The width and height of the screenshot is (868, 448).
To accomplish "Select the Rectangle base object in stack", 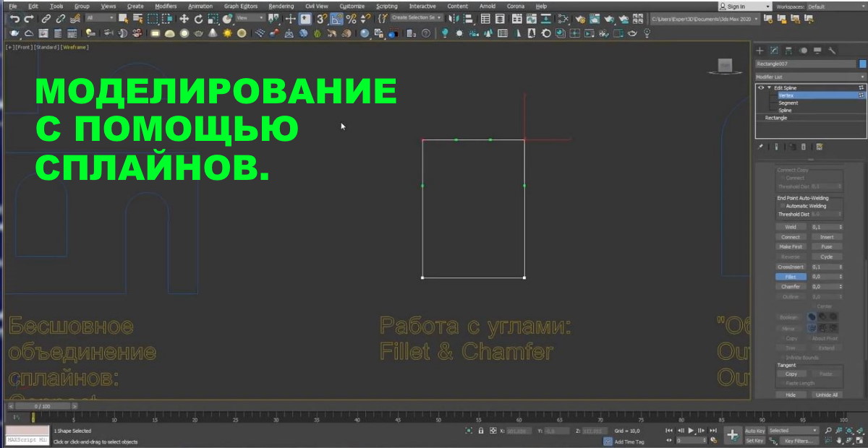I will [x=776, y=118].
